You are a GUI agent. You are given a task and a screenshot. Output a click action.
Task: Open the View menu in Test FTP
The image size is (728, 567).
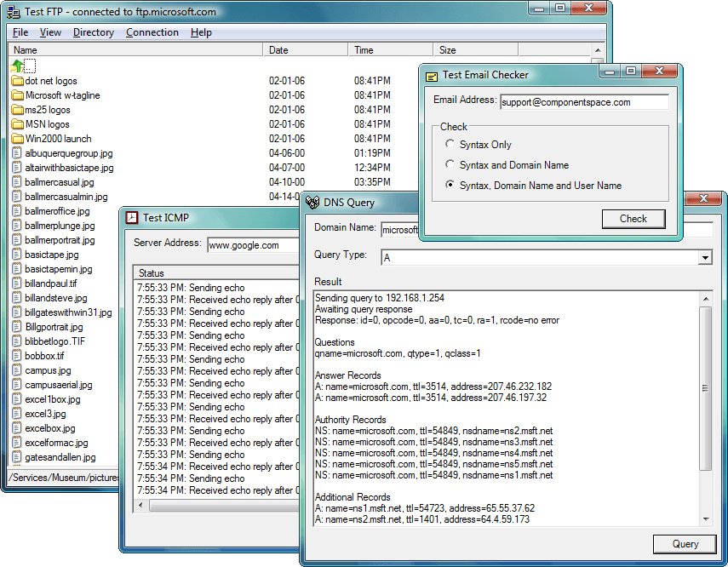[x=50, y=32]
